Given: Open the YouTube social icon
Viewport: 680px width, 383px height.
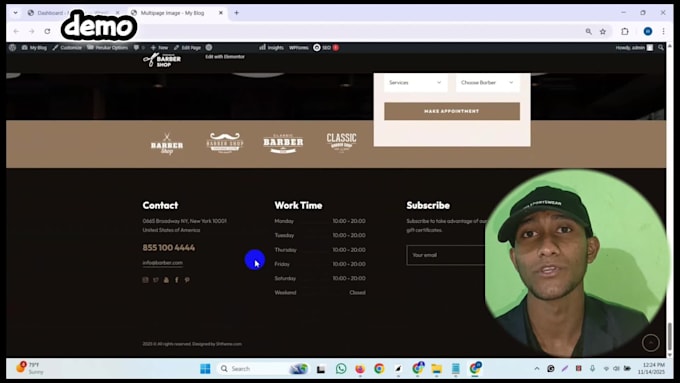Looking at the screenshot, I should pos(166,280).
